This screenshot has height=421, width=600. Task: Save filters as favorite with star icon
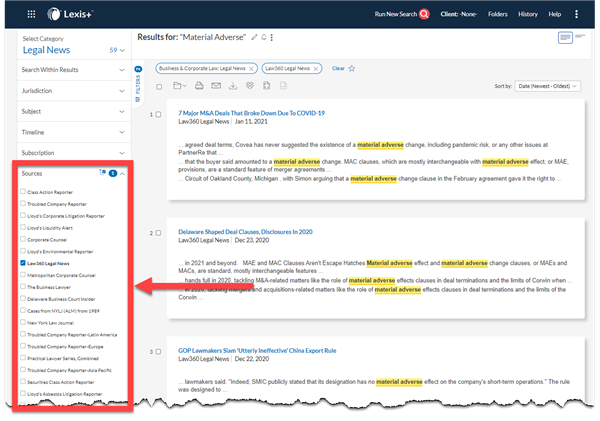point(352,68)
